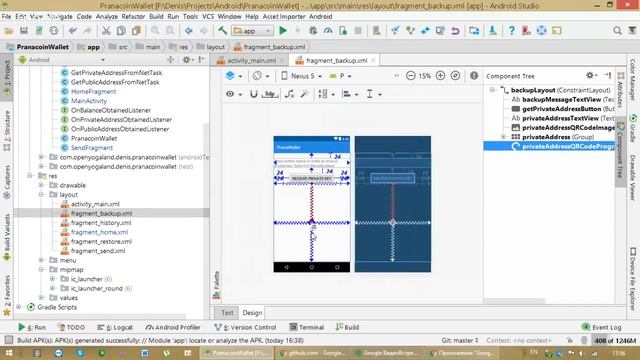Click the Redo arrow in main toolbar
The height and width of the screenshot is (360, 640).
[x=87, y=31]
